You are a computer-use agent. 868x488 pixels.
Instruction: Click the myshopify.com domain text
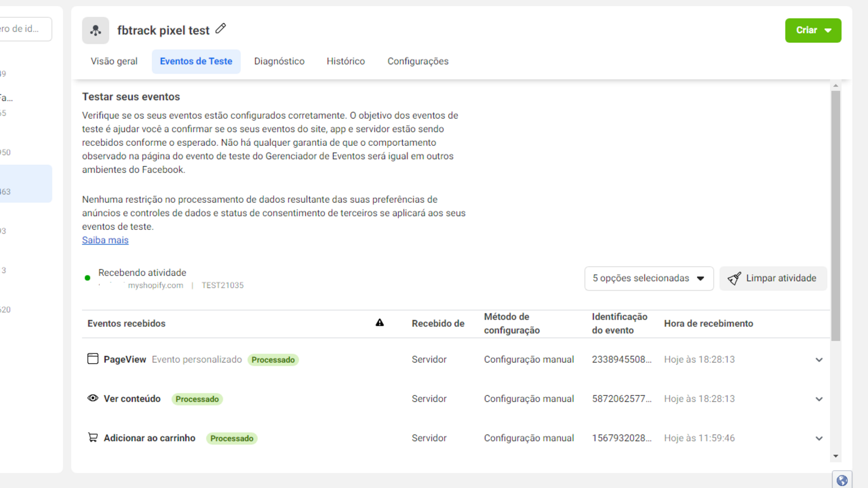[156, 285]
